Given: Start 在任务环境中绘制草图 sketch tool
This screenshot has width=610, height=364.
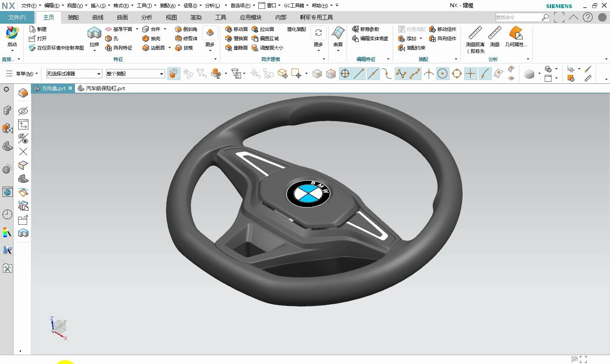Looking at the screenshot, I should coord(56,48).
